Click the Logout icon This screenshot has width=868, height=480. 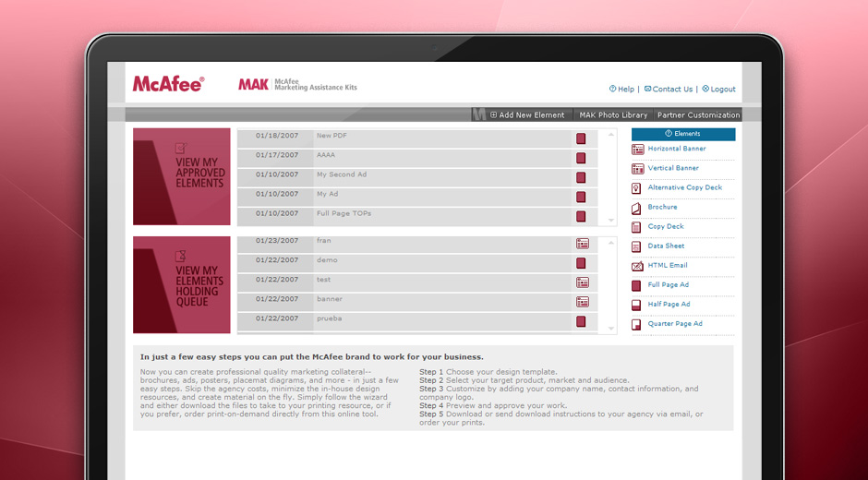(705, 89)
